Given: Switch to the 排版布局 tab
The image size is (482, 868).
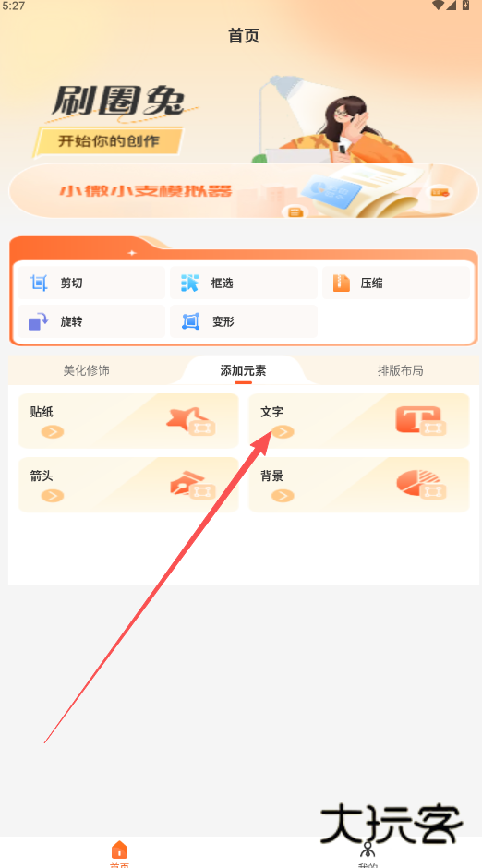Looking at the screenshot, I should [x=401, y=370].
